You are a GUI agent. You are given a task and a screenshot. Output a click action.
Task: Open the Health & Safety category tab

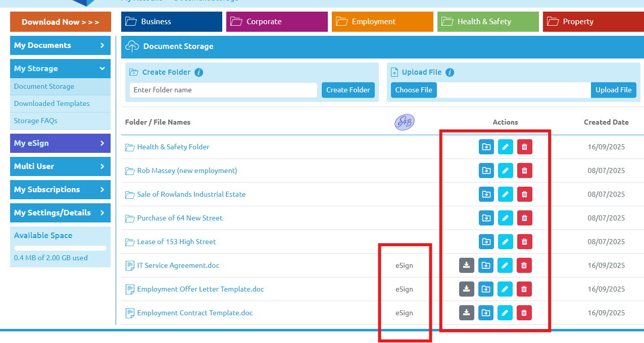pos(487,22)
